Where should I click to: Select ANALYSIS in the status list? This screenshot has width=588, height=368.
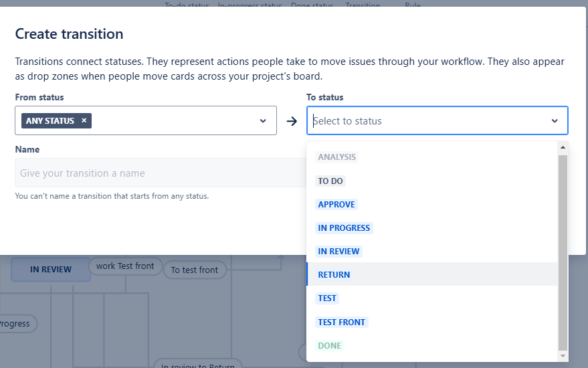pos(336,157)
